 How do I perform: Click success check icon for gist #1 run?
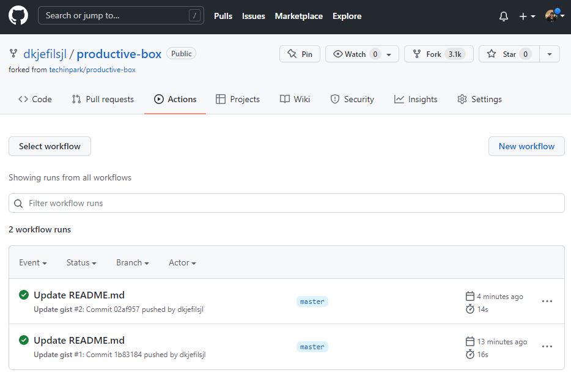(24, 340)
